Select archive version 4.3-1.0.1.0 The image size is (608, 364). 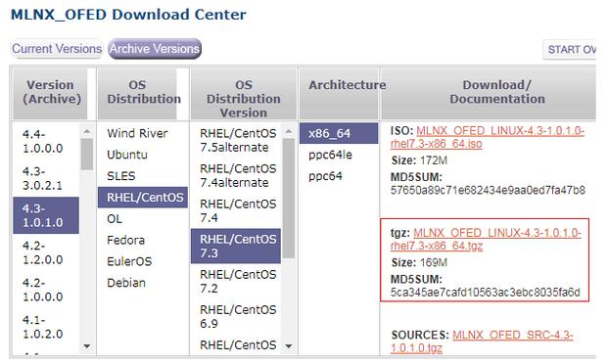(46, 215)
